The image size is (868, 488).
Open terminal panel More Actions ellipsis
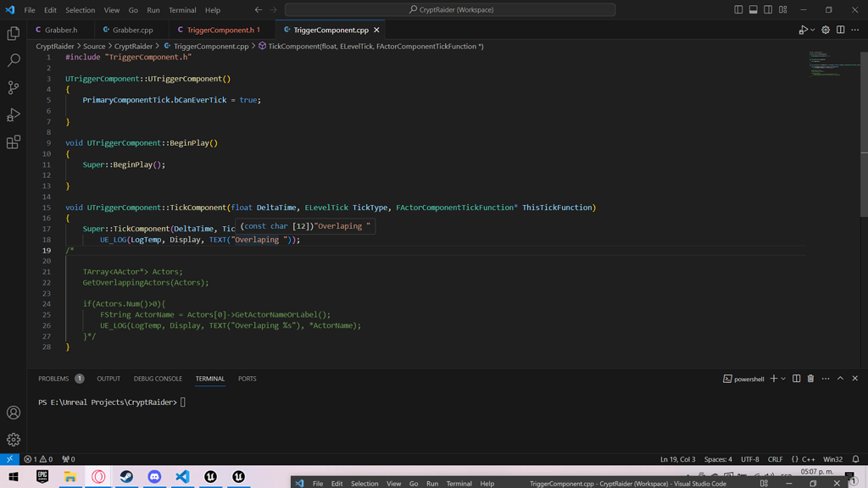826,379
